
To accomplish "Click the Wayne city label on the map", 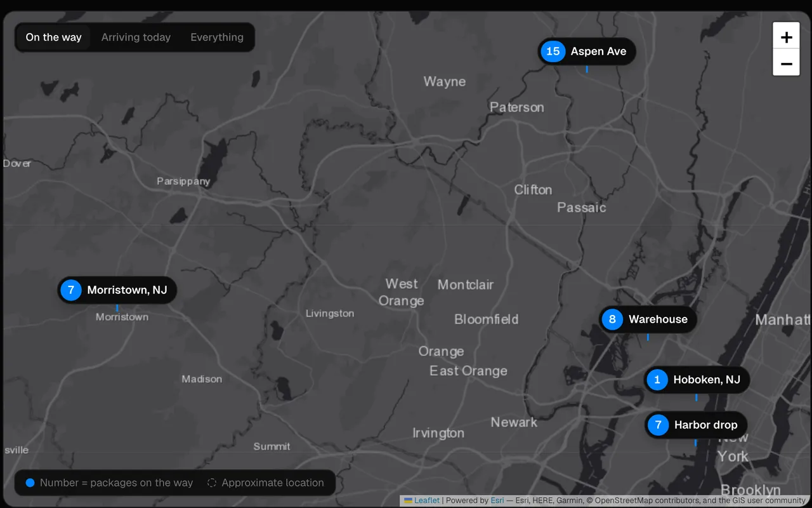I will pos(445,82).
